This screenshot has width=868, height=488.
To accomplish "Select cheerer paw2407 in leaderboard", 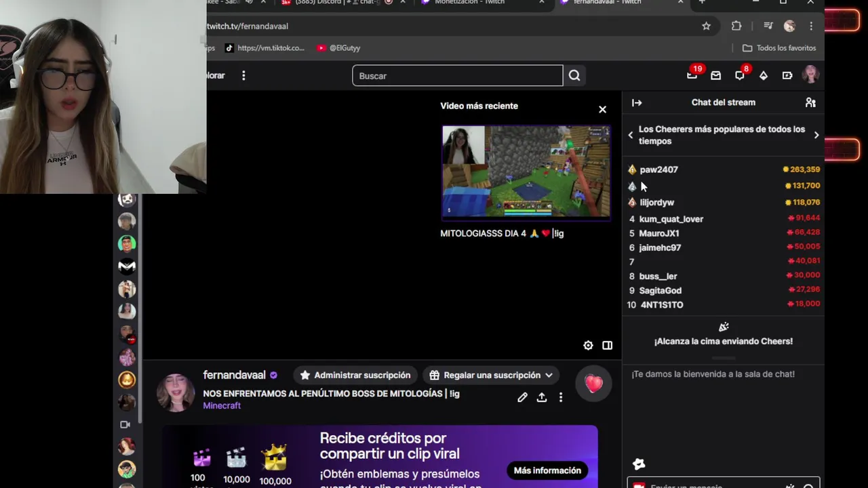I will coord(658,169).
